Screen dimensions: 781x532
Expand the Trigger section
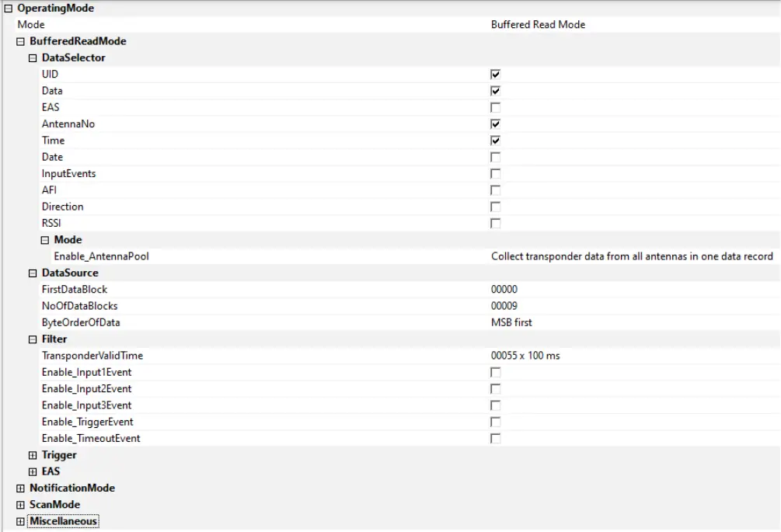pos(33,455)
